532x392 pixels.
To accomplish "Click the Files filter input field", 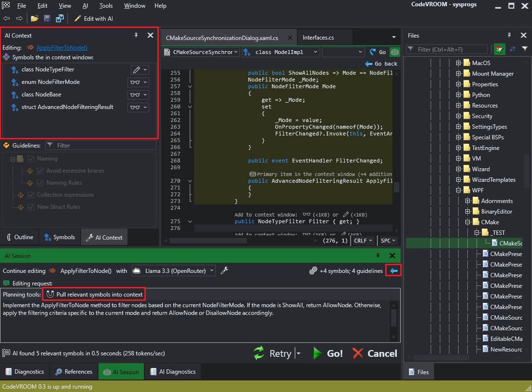I will coord(447,50).
